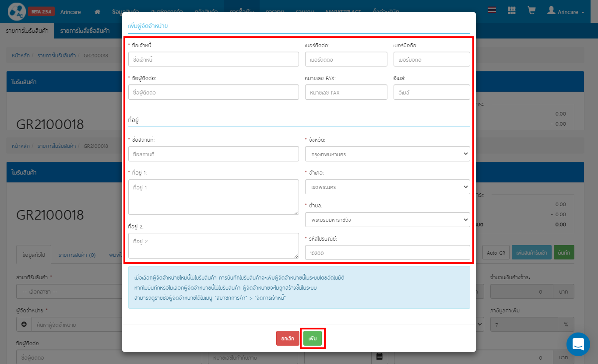Click the red ยกเลิก cancel button
Image resolution: width=598 pixels, height=364 pixels.
tap(288, 339)
